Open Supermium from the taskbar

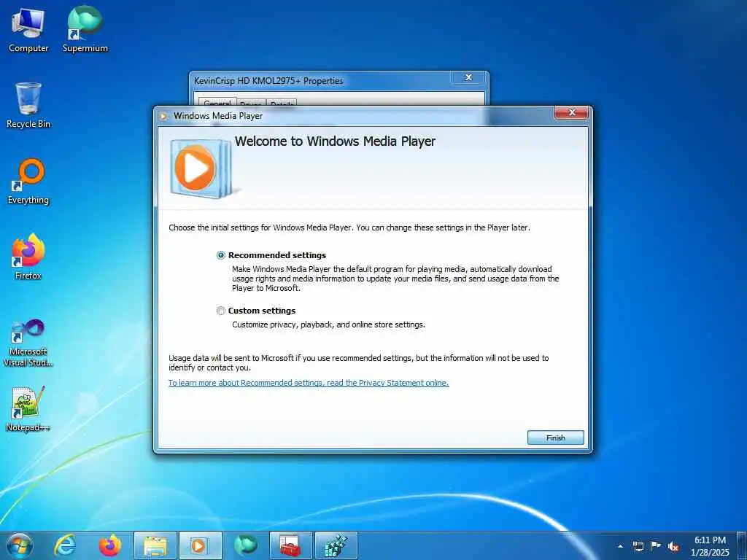245,545
